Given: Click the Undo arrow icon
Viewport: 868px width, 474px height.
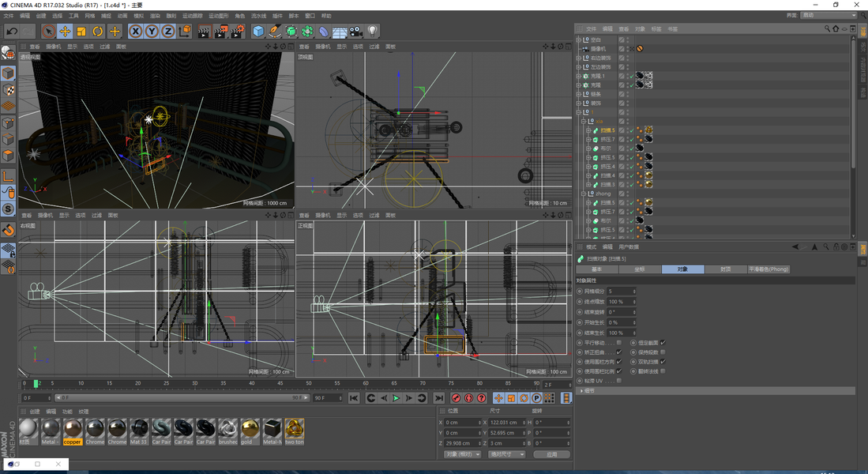Looking at the screenshot, I should 12,32.
